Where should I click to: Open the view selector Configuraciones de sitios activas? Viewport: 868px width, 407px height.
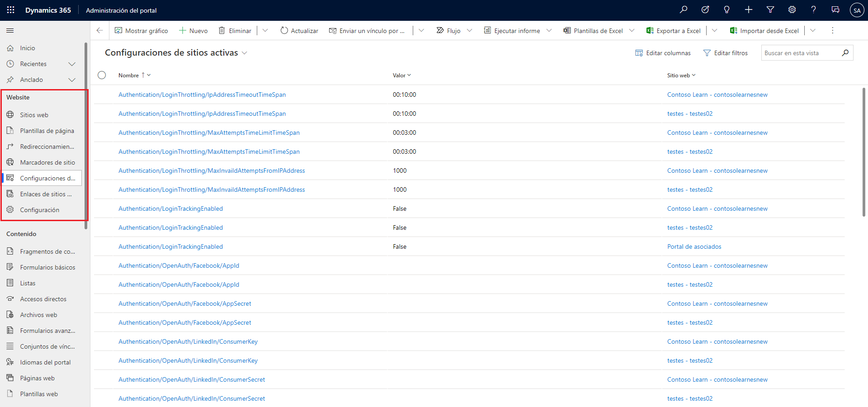[176, 53]
